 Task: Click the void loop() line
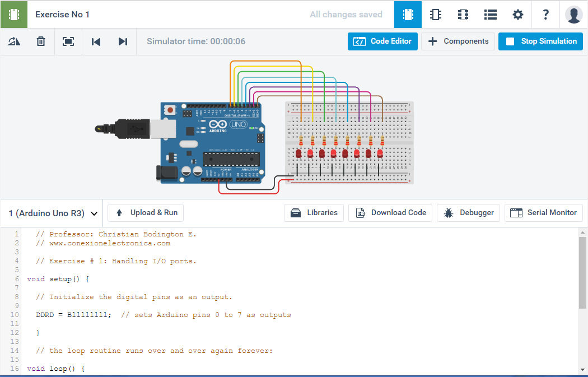[56, 369]
